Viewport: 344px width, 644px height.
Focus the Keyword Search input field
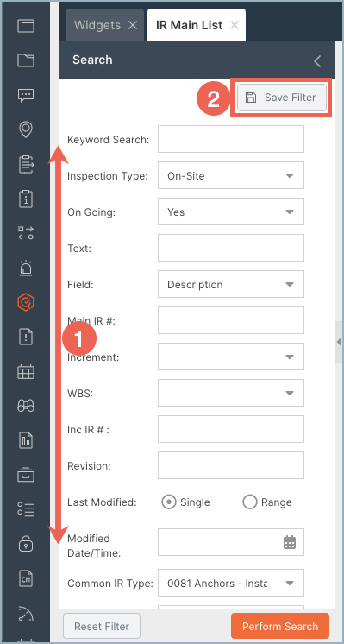[x=231, y=139]
